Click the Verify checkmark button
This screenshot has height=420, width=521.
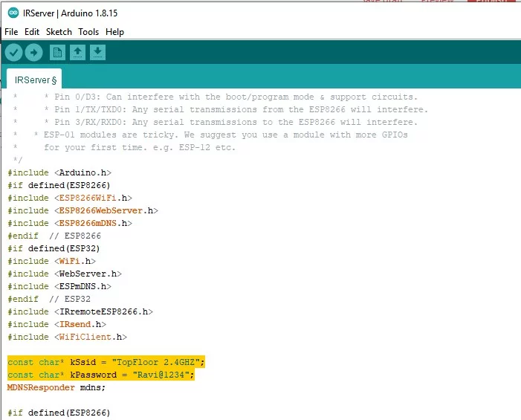[13, 53]
